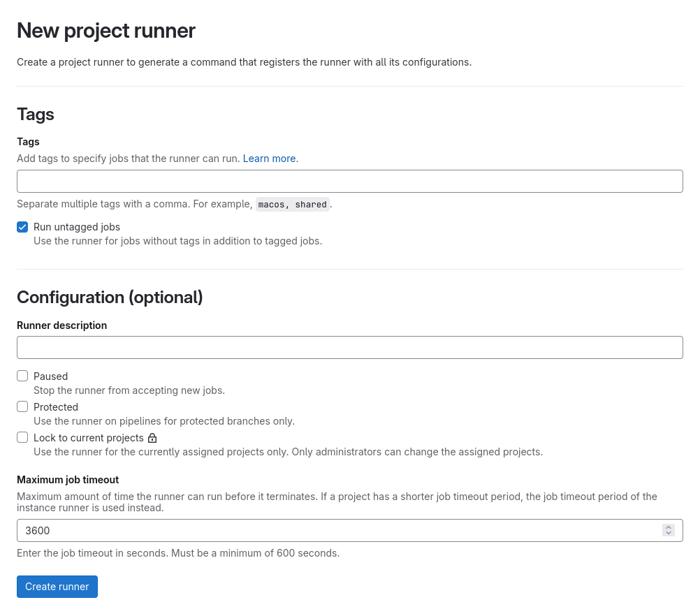This screenshot has width=700, height=616.
Task: Decrease job timeout with the down arrow
Action: (x=669, y=534)
